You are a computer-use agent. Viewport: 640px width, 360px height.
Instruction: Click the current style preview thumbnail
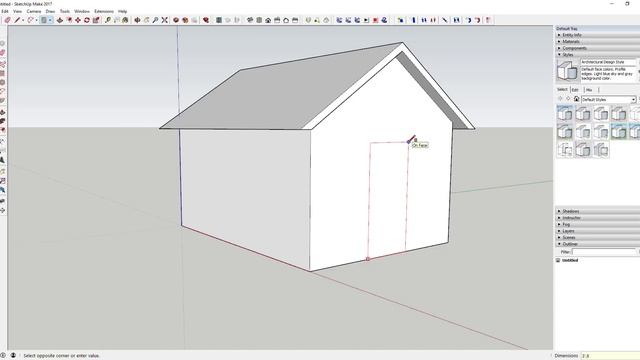click(567, 71)
